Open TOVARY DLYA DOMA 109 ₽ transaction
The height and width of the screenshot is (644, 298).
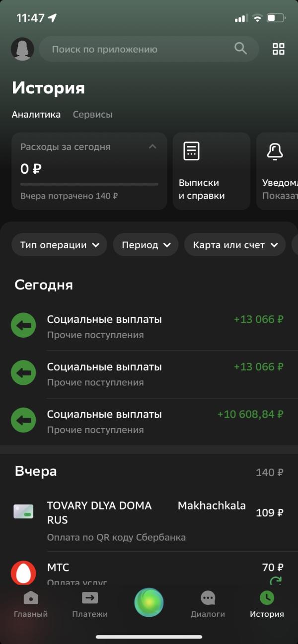[149, 520]
